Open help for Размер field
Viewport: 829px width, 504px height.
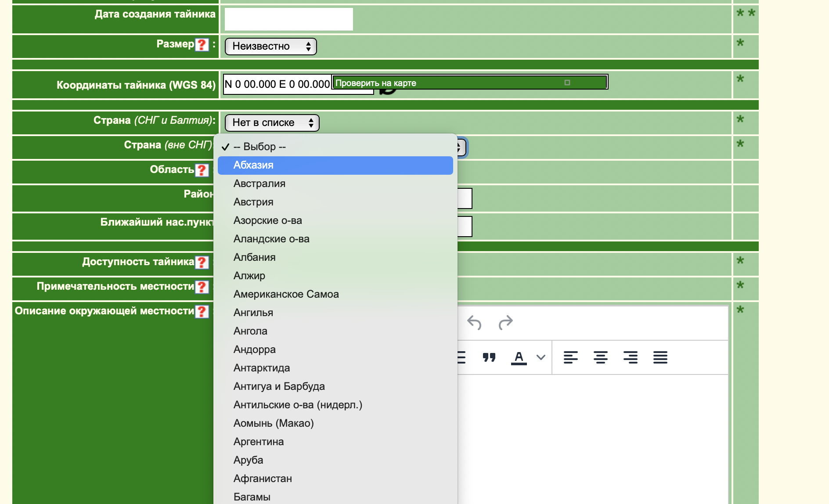[x=202, y=44]
